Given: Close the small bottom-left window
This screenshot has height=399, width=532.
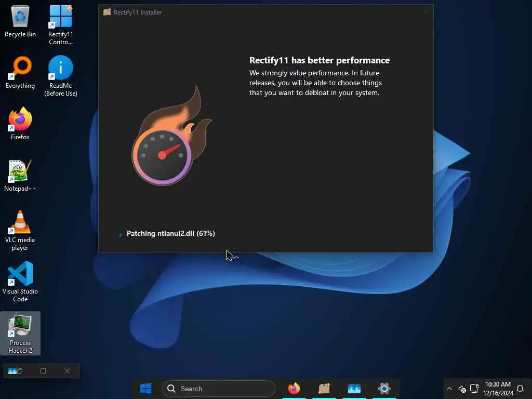Looking at the screenshot, I should (x=67, y=371).
